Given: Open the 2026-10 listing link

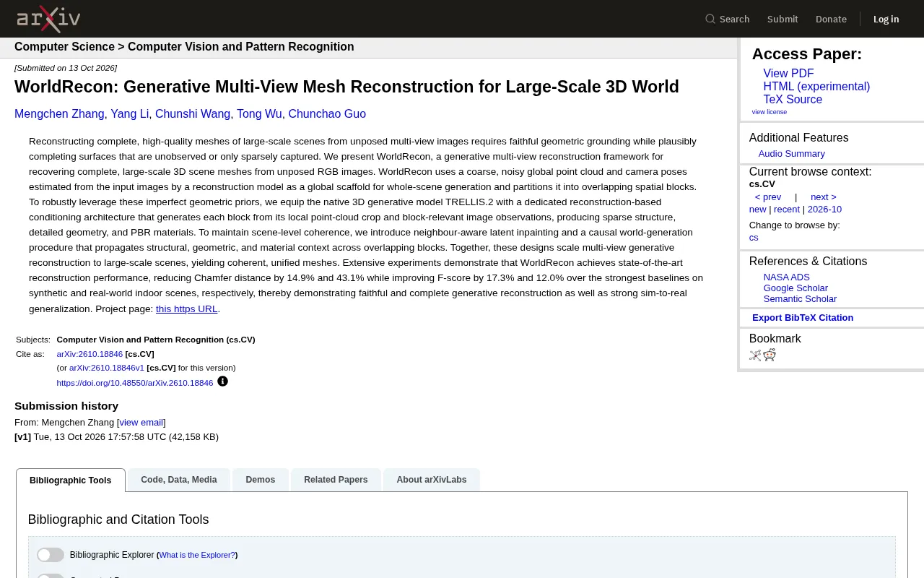Looking at the screenshot, I should tap(824, 210).
